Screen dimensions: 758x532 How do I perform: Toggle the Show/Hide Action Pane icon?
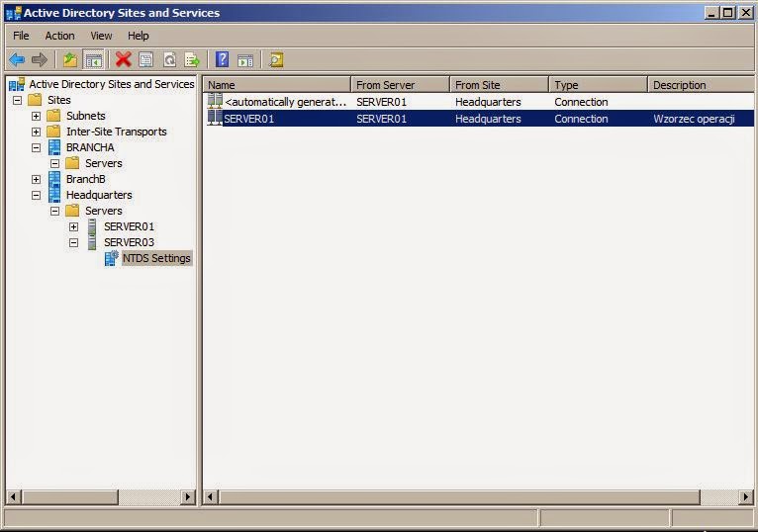[x=245, y=60]
